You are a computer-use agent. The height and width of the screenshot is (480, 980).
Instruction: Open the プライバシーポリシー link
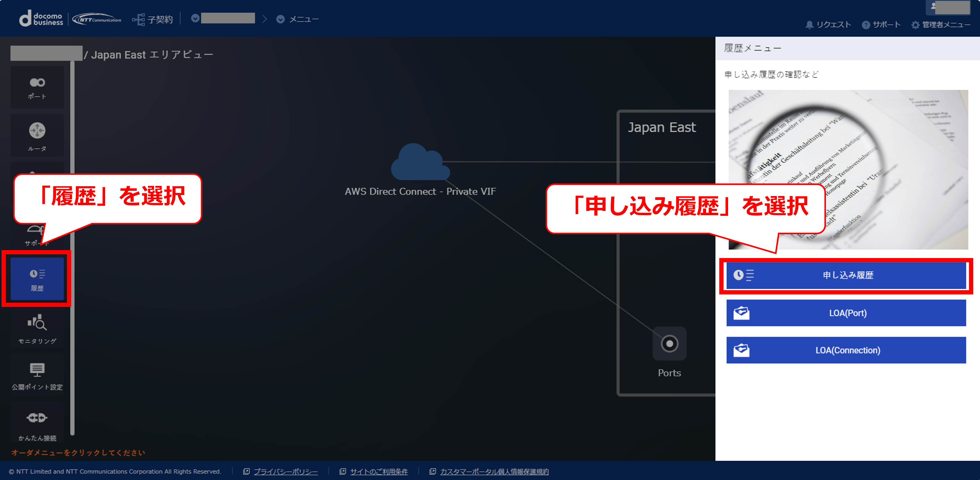point(285,472)
